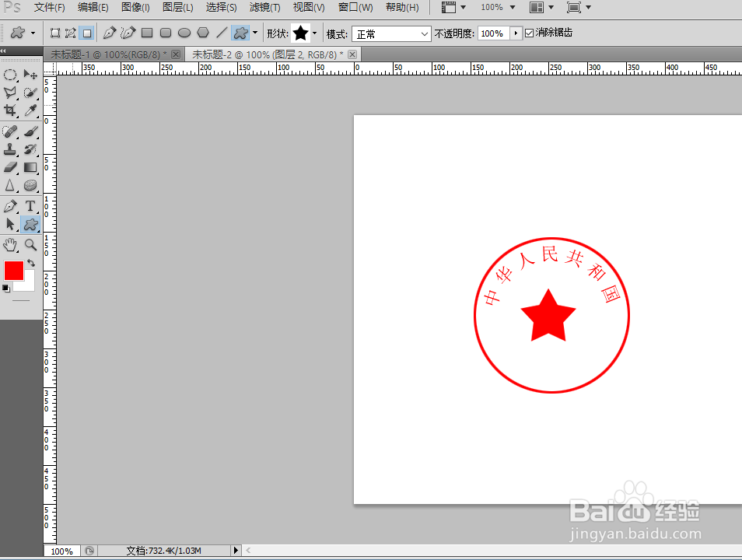Open custom shape geometry options arrow

pos(255,33)
